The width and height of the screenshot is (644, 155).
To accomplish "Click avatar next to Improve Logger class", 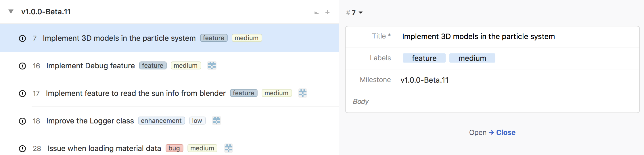I will pos(216,121).
